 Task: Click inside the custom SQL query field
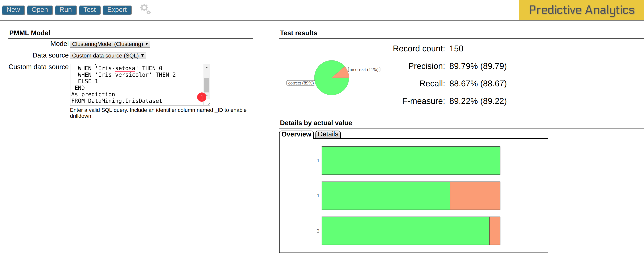coord(137,85)
